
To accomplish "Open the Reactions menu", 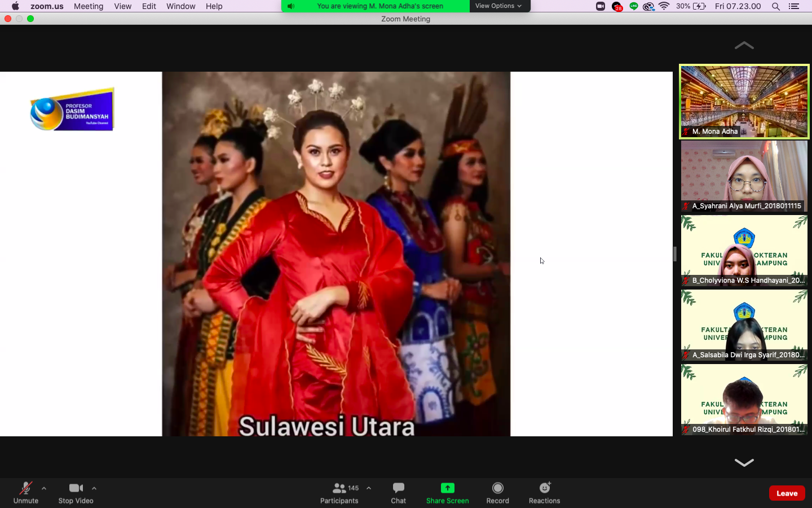I will [544, 492].
